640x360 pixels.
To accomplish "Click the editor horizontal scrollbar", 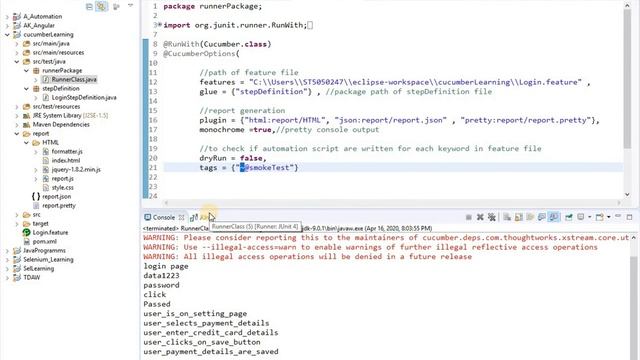I will coord(392,202).
